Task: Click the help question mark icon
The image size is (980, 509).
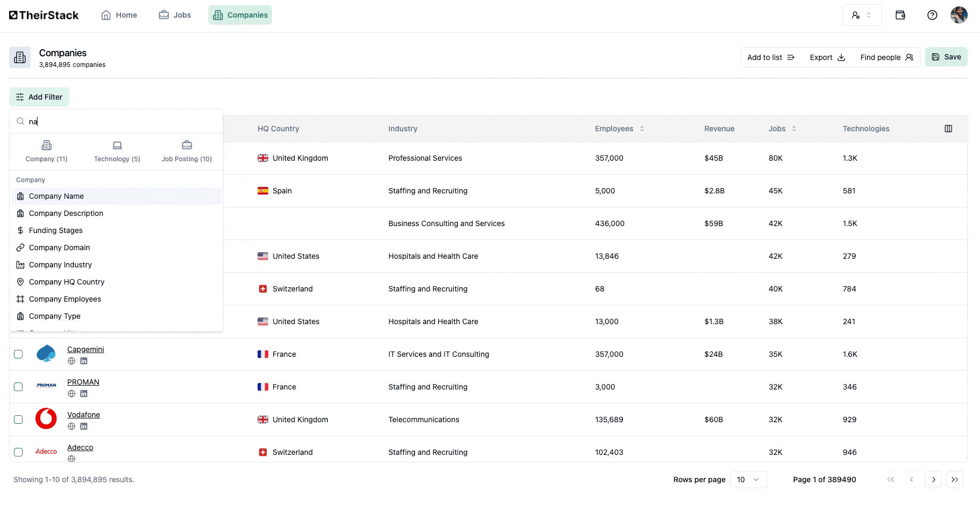Action: pyautogui.click(x=932, y=15)
